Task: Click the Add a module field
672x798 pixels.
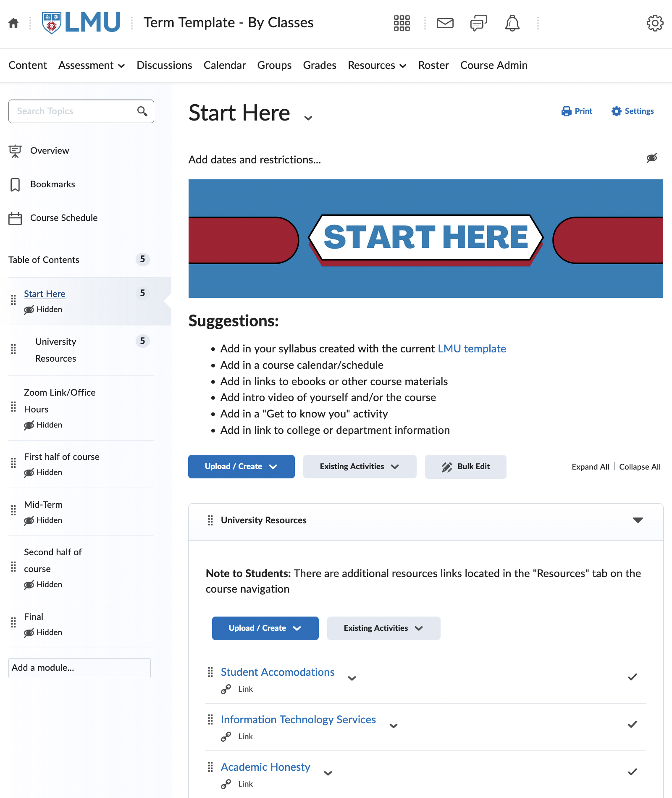Action: point(79,668)
